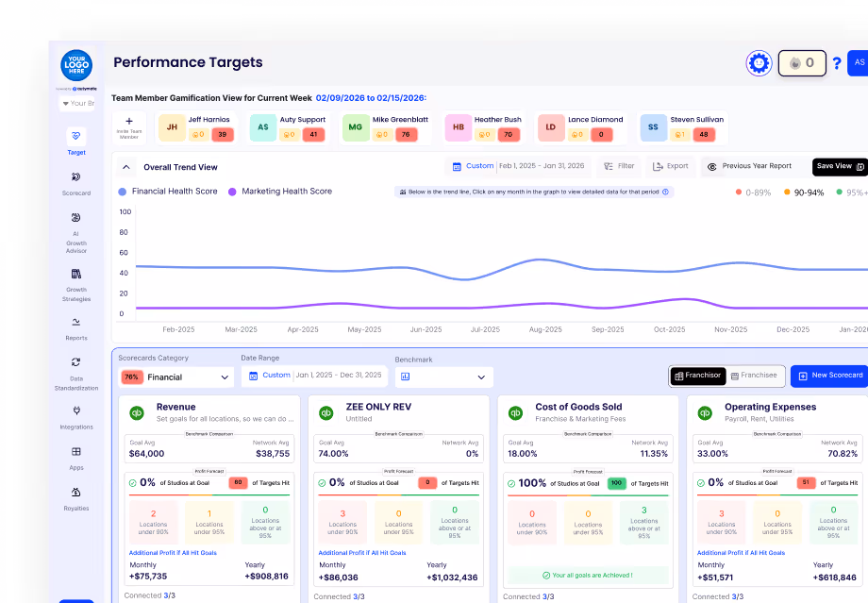Screen dimensions: 868x603
Task: Select Heather Bush HB avatar
Action: coord(459,126)
